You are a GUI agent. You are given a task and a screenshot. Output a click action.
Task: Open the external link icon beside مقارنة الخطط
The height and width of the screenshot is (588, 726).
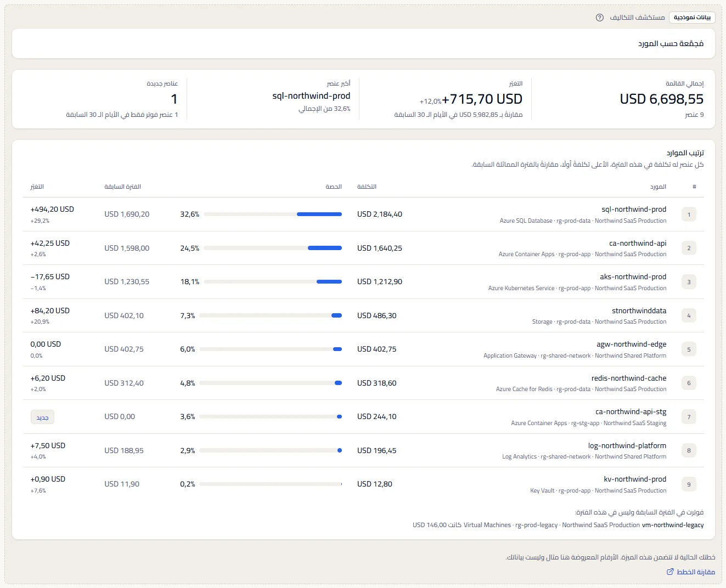670,572
